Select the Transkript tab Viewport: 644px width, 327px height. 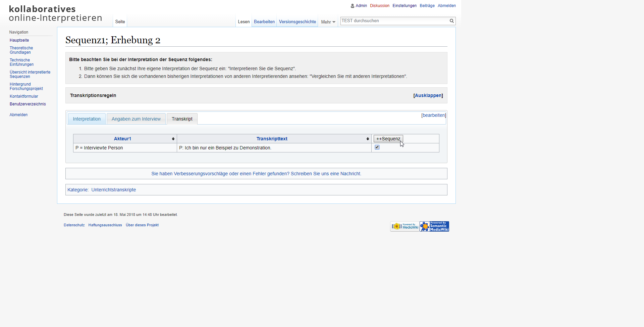(182, 119)
